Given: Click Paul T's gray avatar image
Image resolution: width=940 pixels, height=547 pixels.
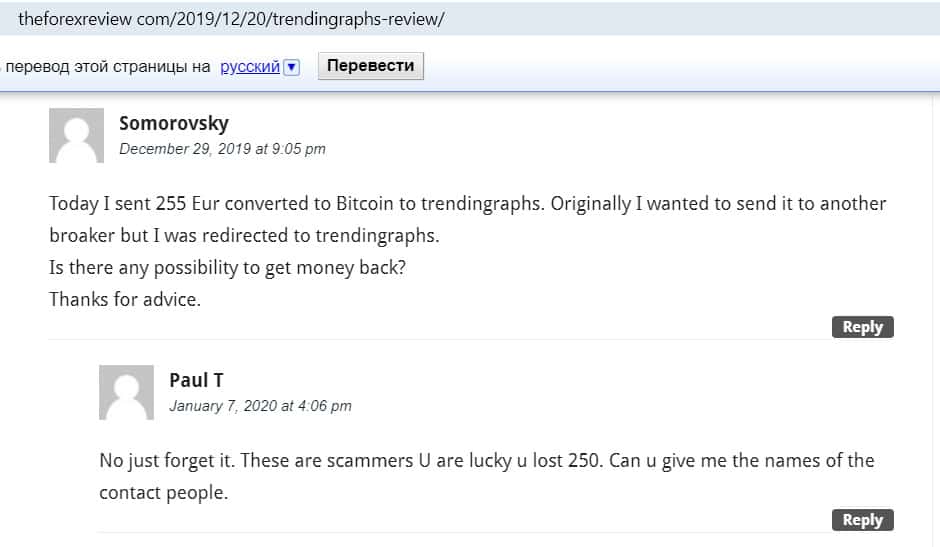Looking at the screenshot, I should coord(126,392).
